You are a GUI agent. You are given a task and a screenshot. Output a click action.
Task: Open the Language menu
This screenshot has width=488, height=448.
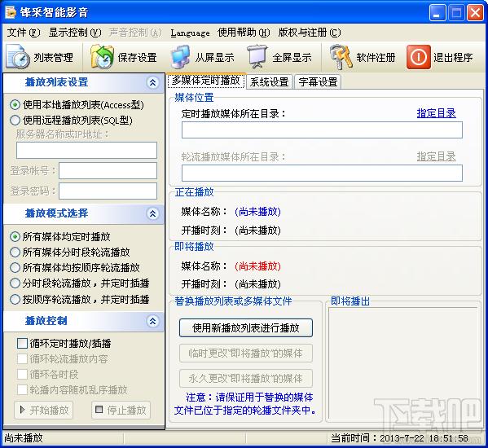[x=190, y=33]
